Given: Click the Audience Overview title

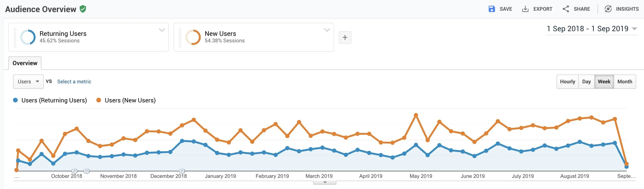Looking at the screenshot, I should pyautogui.click(x=41, y=9).
